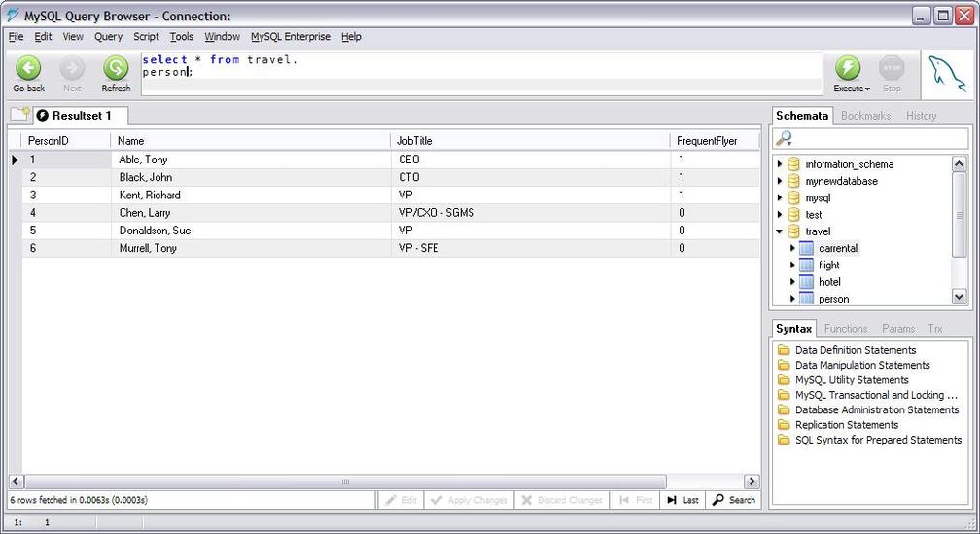Expand the information_schema tree node
The height and width of the screenshot is (534, 980).
point(780,164)
